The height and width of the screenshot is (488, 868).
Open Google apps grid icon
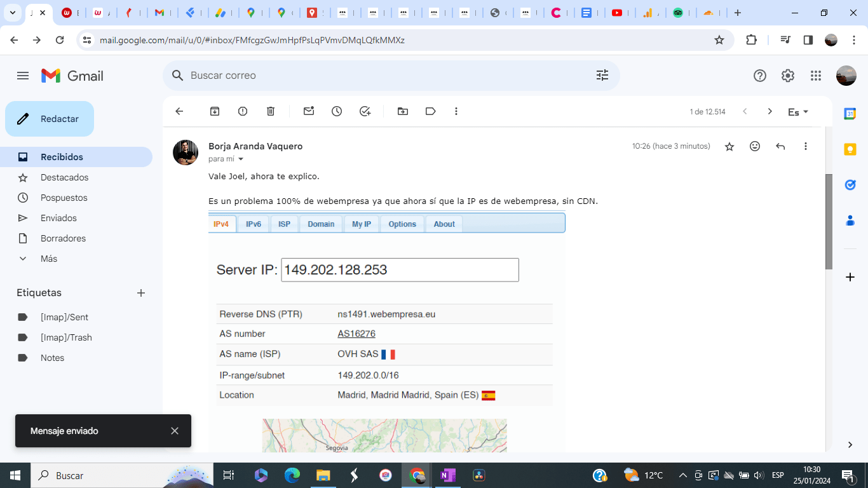pyautogui.click(x=816, y=76)
